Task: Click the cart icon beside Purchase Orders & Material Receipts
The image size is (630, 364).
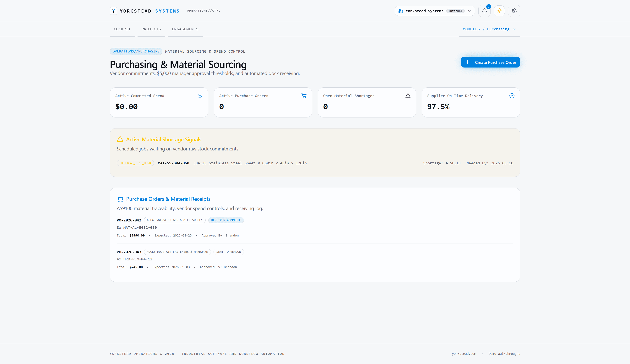Action: (120, 199)
